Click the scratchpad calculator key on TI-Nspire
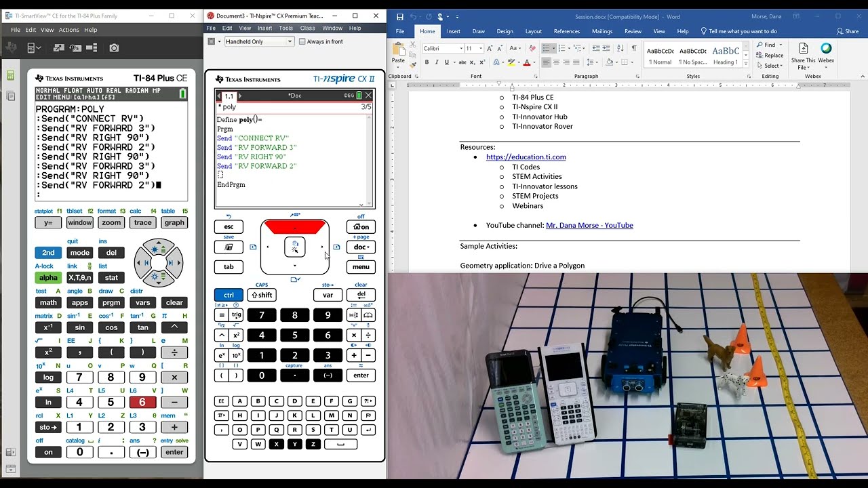The width and height of the screenshot is (868, 488). coord(229,247)
